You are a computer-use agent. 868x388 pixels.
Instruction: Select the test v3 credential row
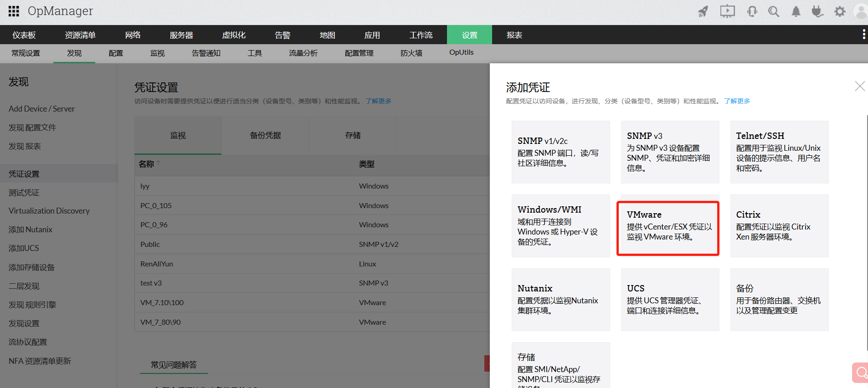(312, 283)
